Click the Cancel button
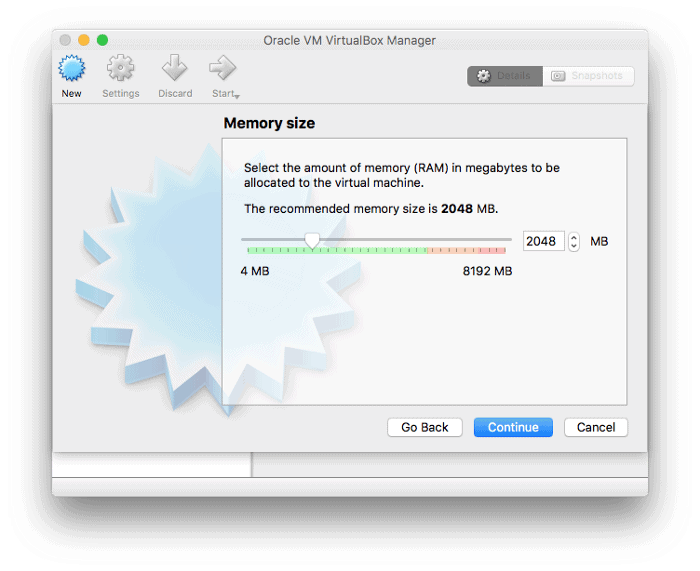Viewport: 700px width, 571px height. pos(596,427)
